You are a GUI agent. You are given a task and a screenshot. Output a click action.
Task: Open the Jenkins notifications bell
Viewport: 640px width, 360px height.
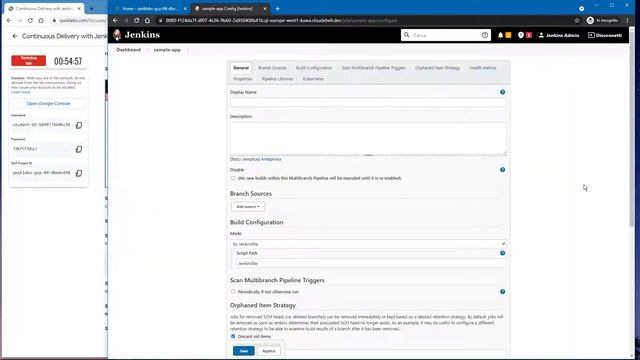point(500,36)
